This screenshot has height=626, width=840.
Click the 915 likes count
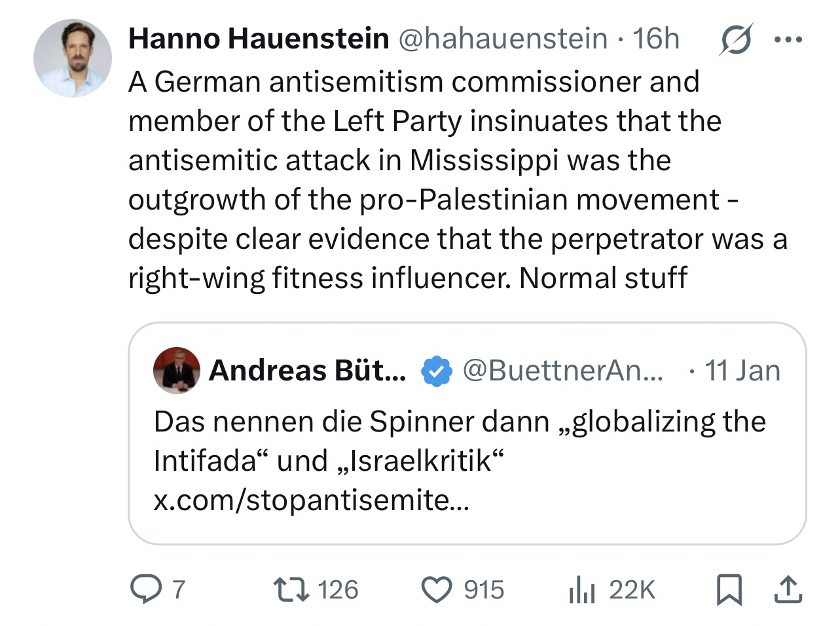484,589
